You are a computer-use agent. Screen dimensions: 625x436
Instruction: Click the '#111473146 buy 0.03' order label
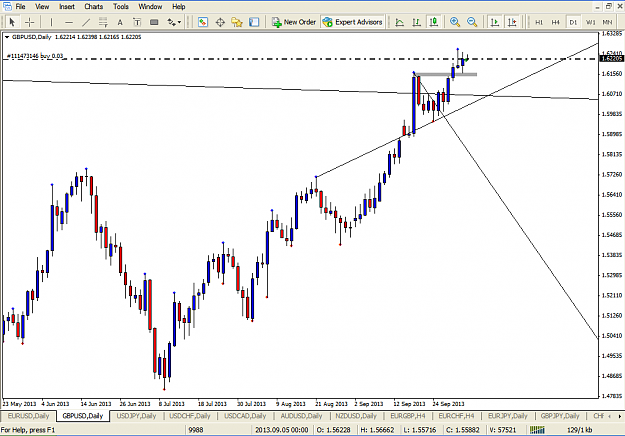pyautogui.click(x=35, y=56)
